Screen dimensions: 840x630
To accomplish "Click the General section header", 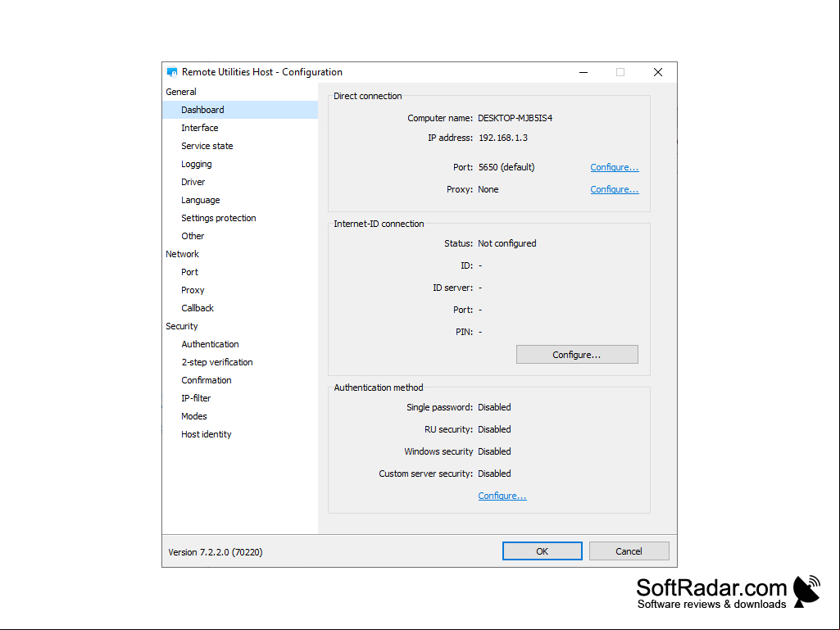I will [x=181, y=92].
